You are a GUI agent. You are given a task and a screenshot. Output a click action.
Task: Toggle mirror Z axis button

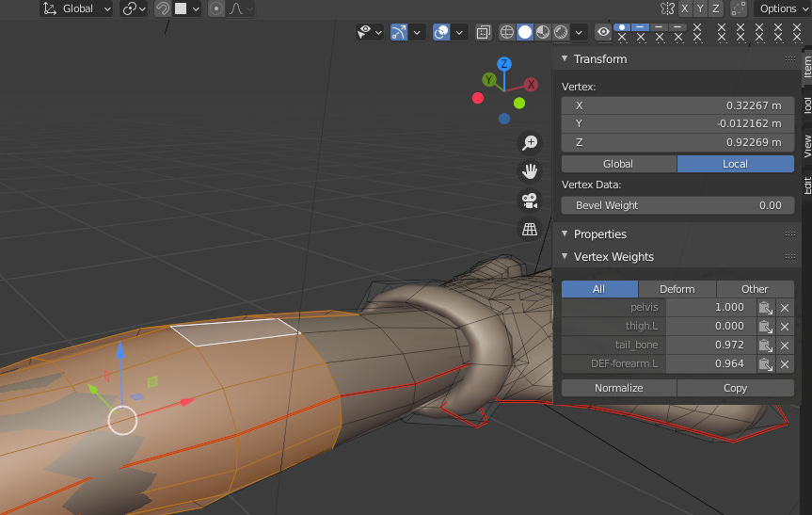[x=716, y=8]
